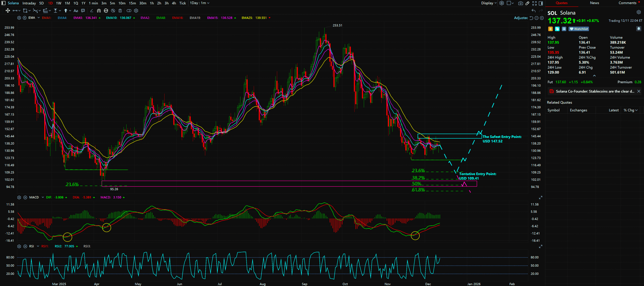The height and width of the screenshot is (286, 644).
Task: Activate the magnet snap drawing tool
Action: 99,11
